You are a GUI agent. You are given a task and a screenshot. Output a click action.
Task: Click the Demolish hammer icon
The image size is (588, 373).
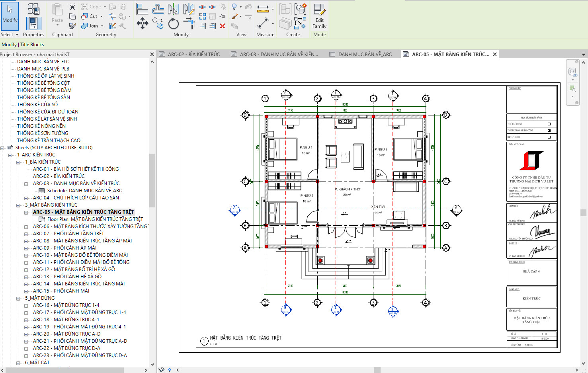[x=123, y=26]
